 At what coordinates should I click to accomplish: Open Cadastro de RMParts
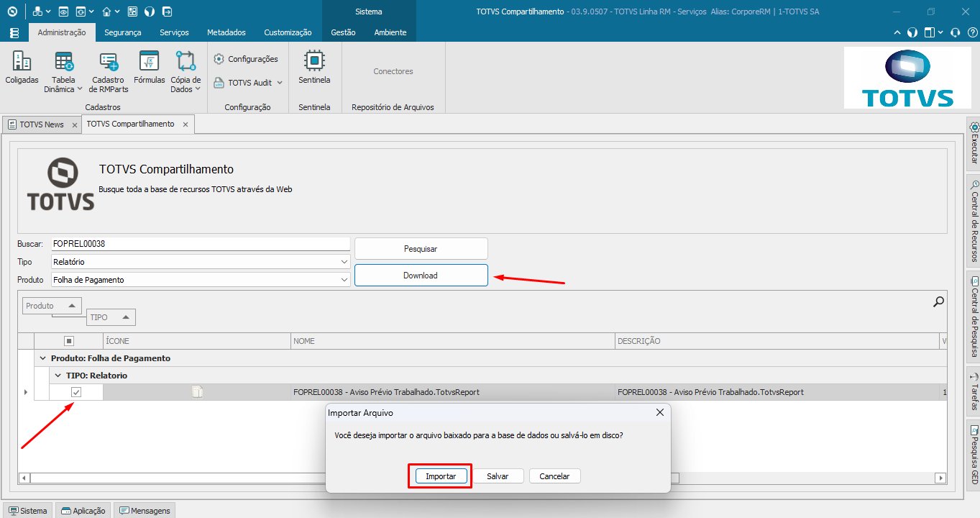coord(109,62)
